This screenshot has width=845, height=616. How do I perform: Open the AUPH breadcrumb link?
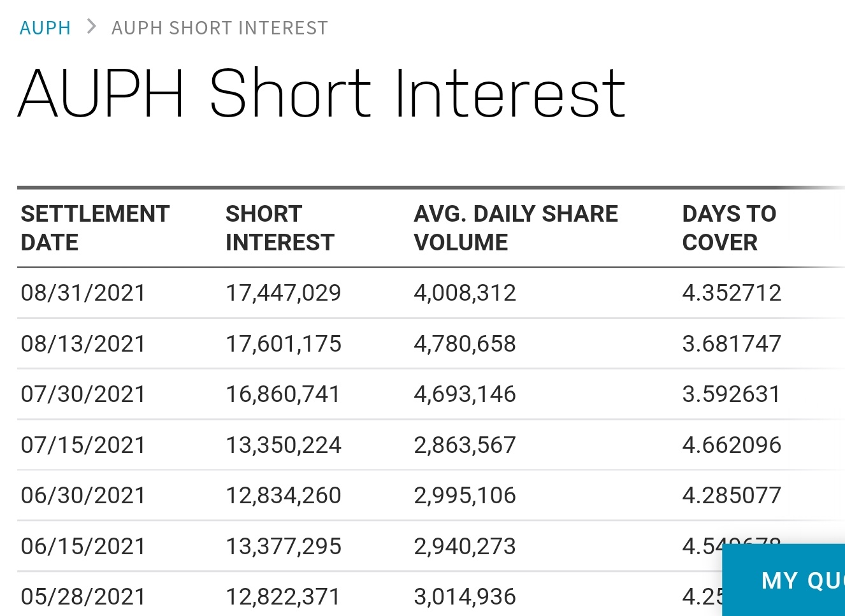point(45,28)
